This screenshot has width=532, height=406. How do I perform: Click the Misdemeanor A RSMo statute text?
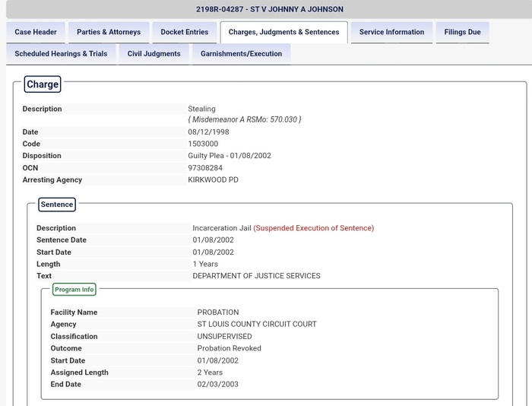(245, 119)
